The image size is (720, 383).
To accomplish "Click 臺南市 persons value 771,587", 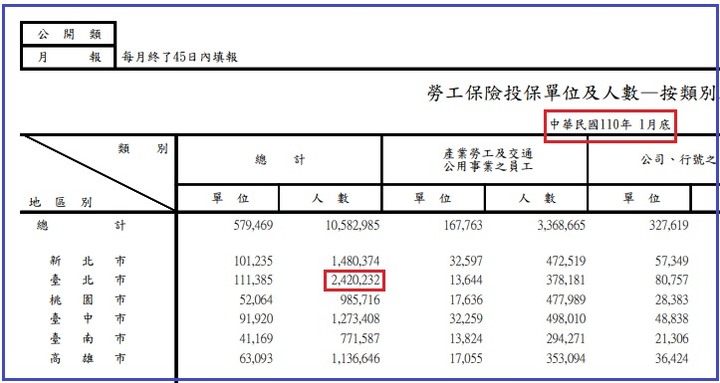I will point(360,339).
